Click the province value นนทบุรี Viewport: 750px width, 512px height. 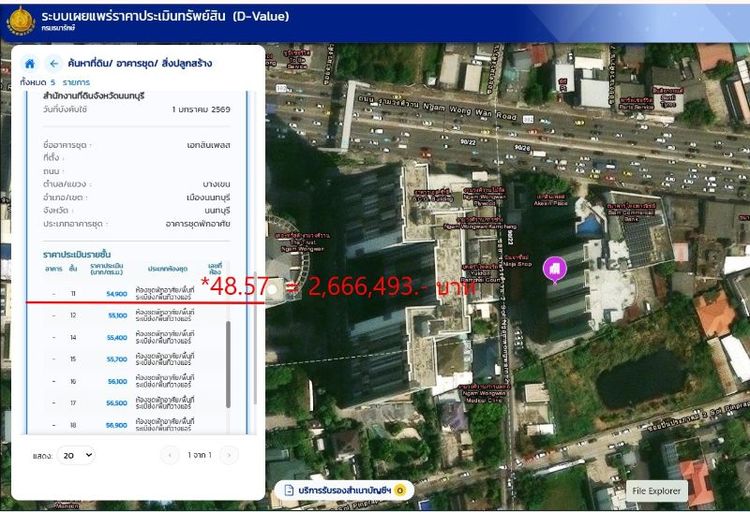point(217,210)
